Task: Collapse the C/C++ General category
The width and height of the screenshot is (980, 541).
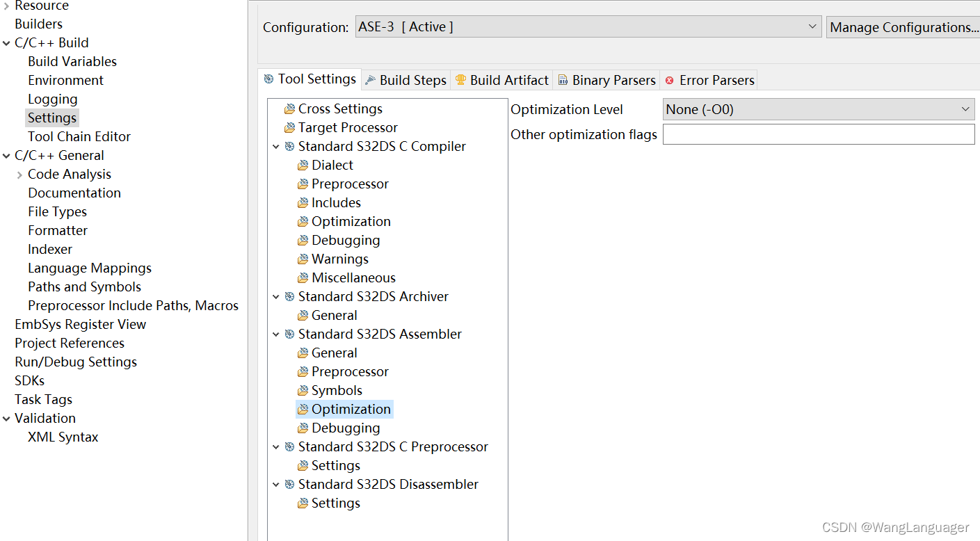Action: click(6, 156)
